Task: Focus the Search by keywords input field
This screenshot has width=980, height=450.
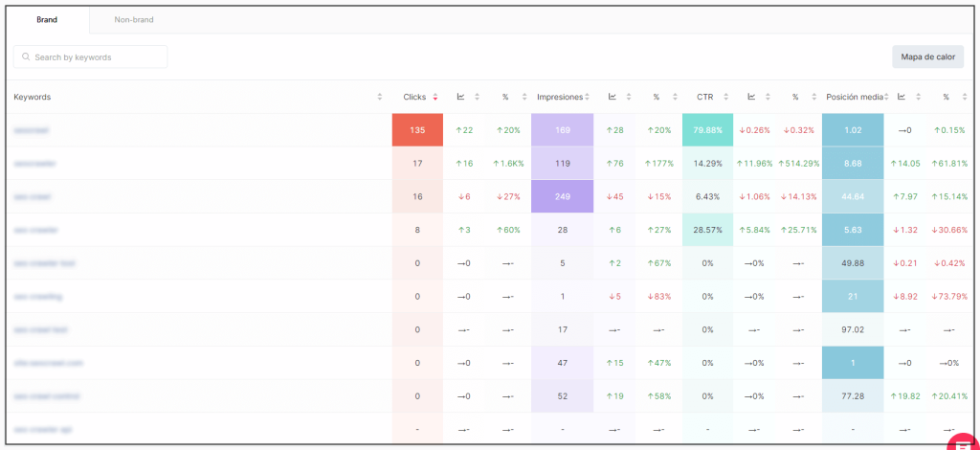Action: 96,57
